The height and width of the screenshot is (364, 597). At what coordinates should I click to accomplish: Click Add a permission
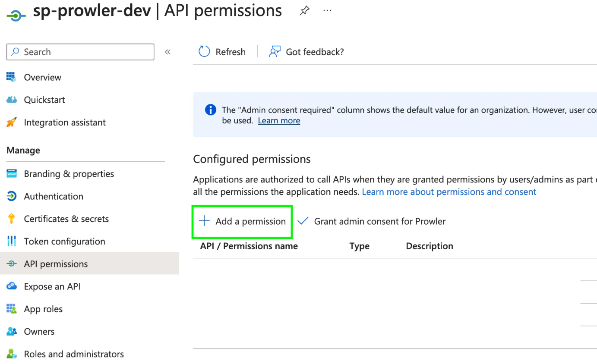242,221
